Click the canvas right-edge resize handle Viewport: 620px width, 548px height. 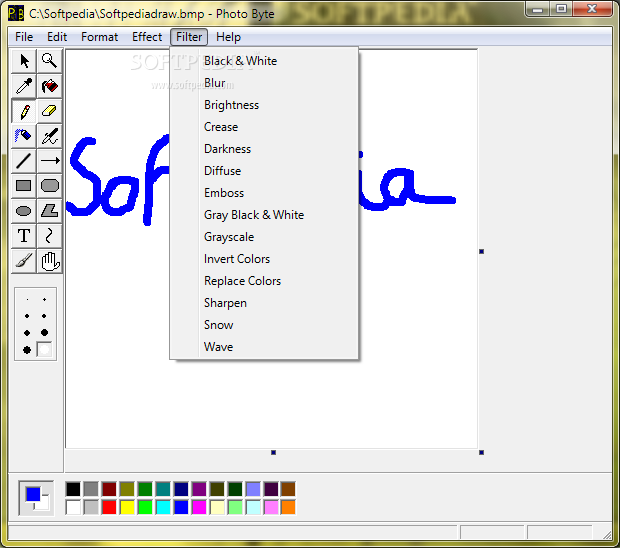coord(481,251)
